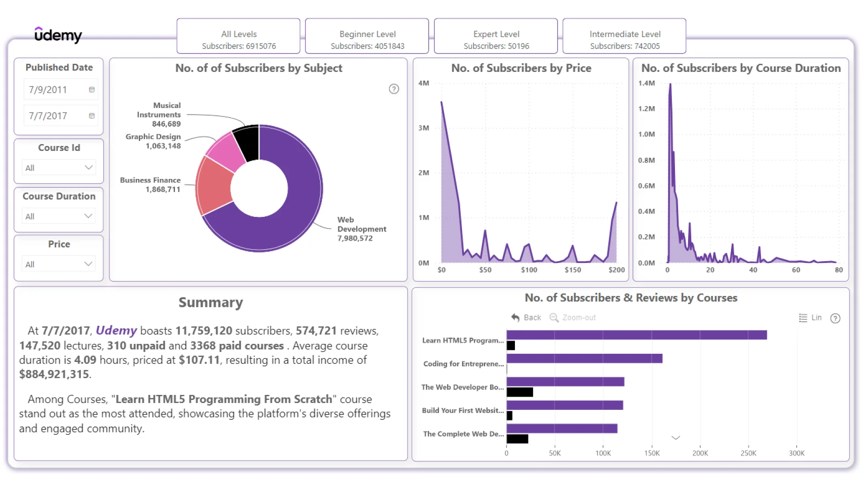This screenshot has width=868, height=488.
Task: Click the $100 tick on the price axis
Action: pos(529,270)
